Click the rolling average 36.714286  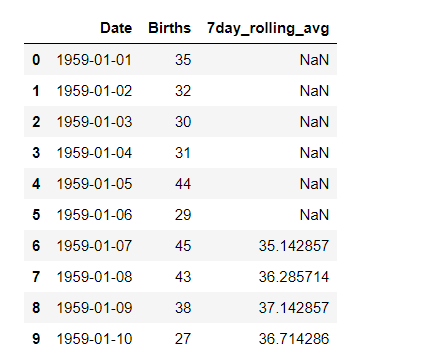point(294,339)
